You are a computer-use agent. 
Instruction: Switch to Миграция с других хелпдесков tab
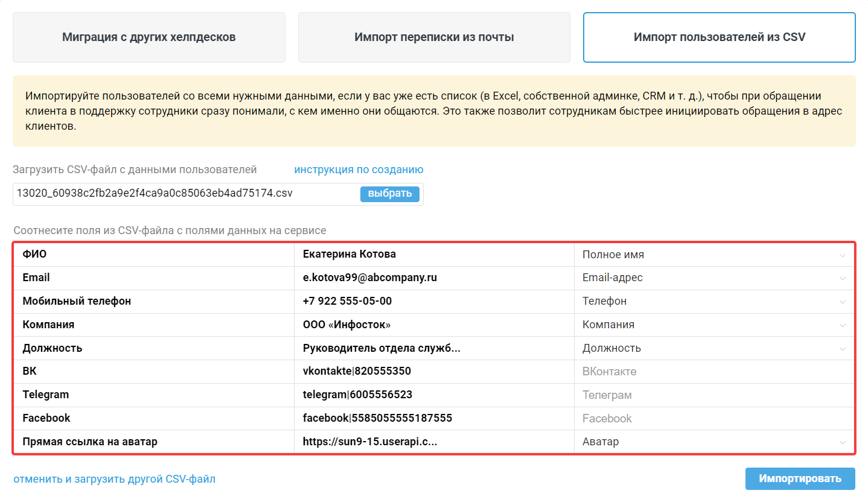coord(149,37)
